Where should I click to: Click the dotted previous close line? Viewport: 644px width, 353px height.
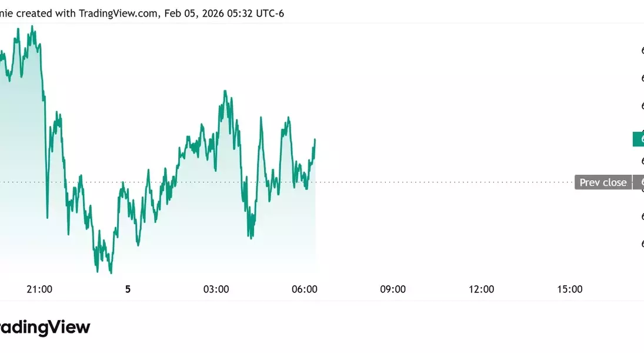(441, 182)
